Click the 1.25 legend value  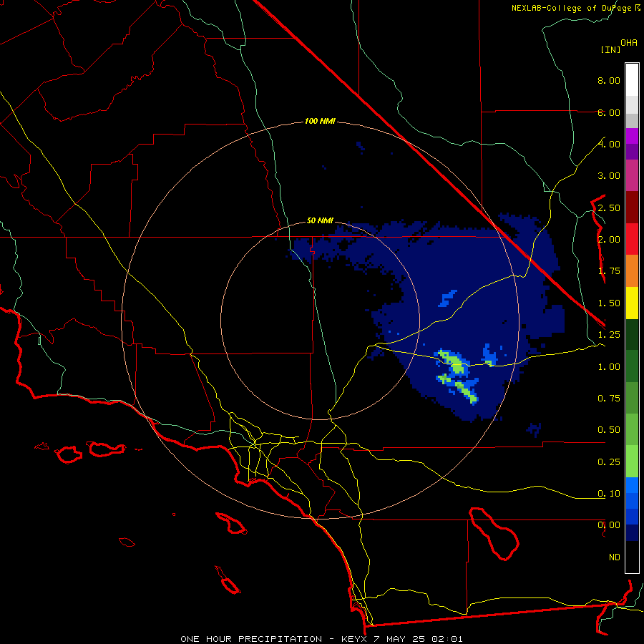pyautogui.click(x=609, y=335)
